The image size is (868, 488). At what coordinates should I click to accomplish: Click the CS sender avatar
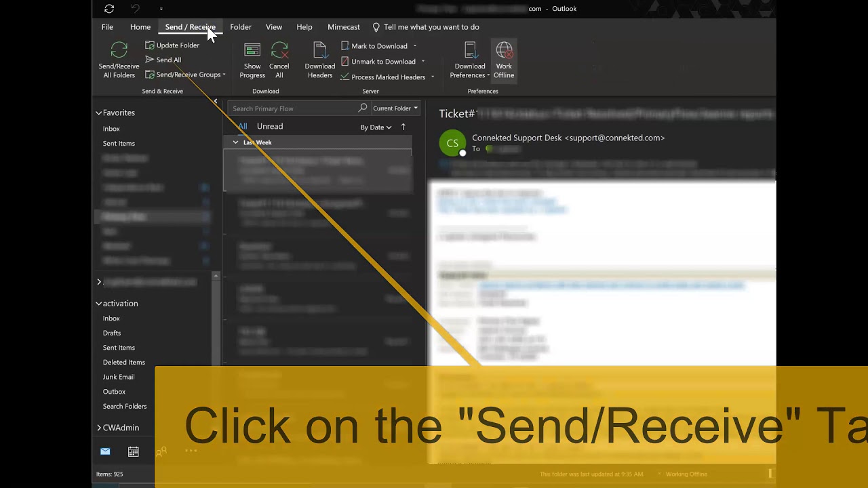click(452, 143)
